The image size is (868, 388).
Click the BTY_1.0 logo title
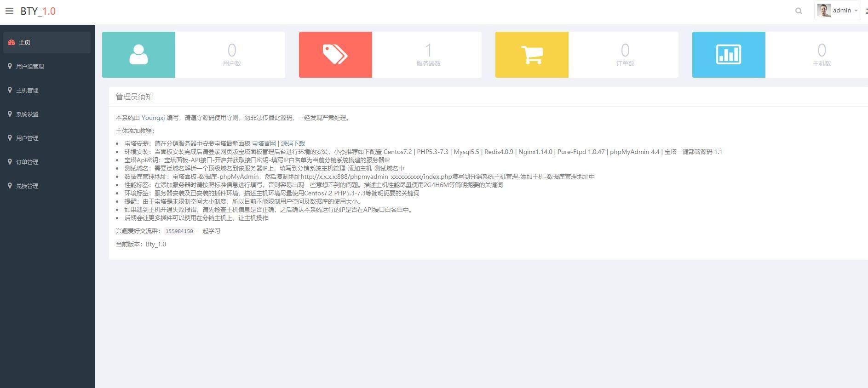38,11
